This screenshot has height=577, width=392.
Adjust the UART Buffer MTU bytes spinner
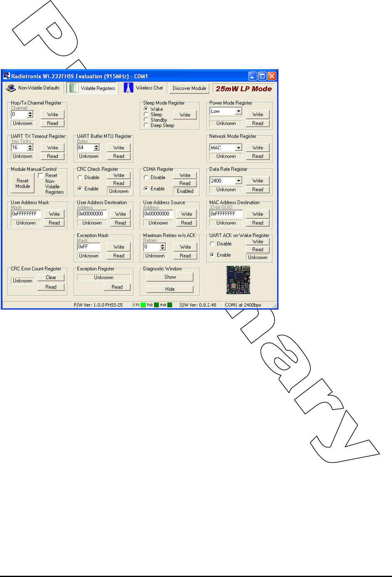(97, 147)
